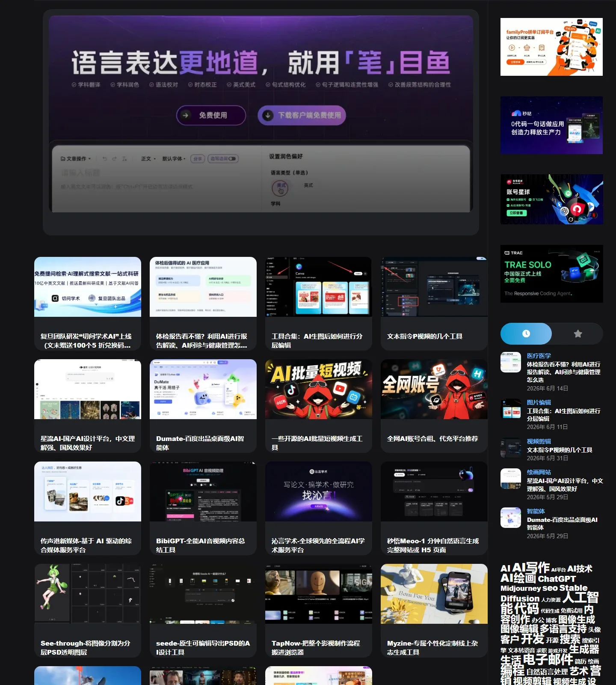Click the date 2026年 6月 14日
The image size is (616, 685).
[548, 388]
